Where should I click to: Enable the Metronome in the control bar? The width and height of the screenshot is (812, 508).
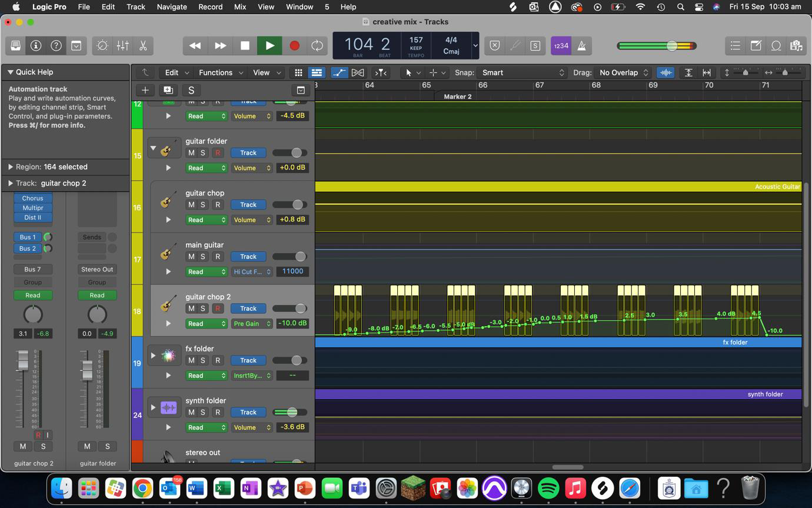[581, 45]
